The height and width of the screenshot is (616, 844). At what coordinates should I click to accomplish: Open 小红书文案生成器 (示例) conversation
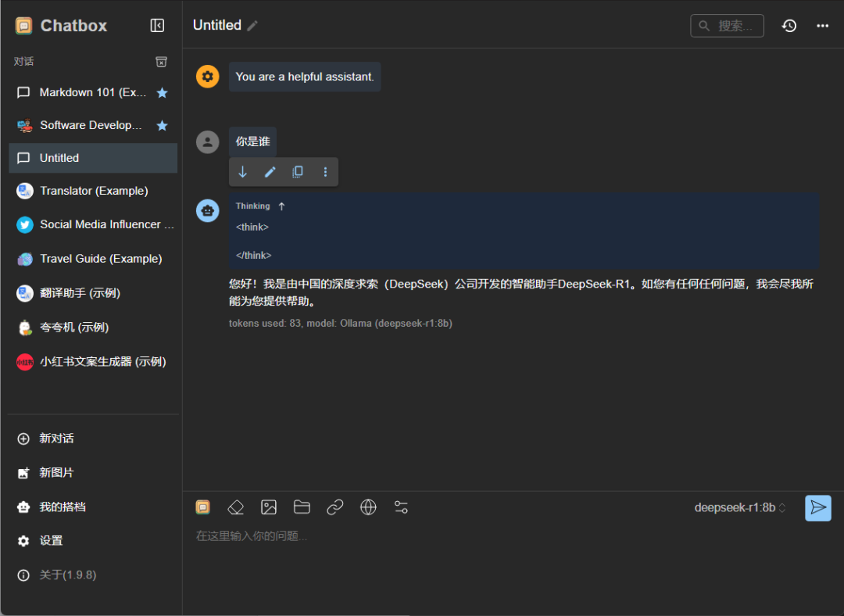click(93, 361)
